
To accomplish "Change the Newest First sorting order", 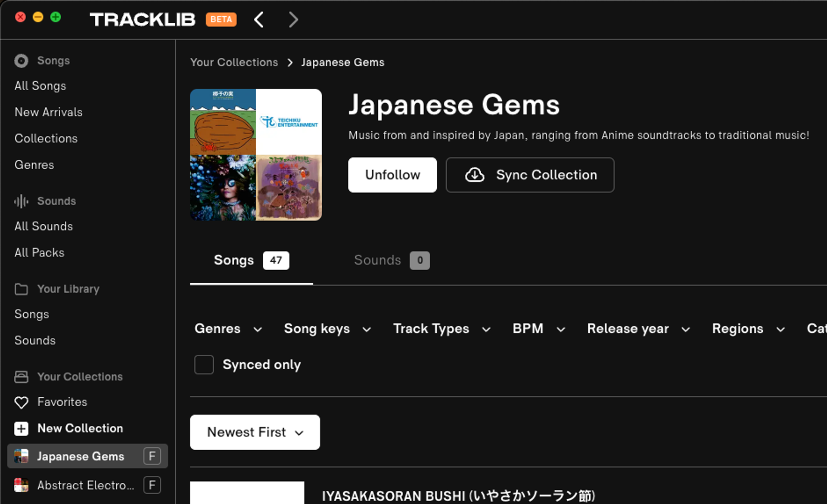I will coord(255,432).
